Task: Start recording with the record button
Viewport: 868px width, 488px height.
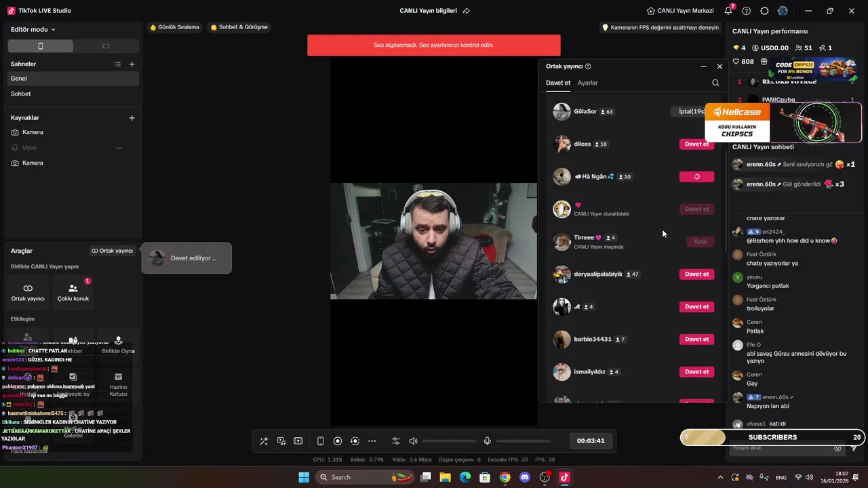Action: [338, 441]
